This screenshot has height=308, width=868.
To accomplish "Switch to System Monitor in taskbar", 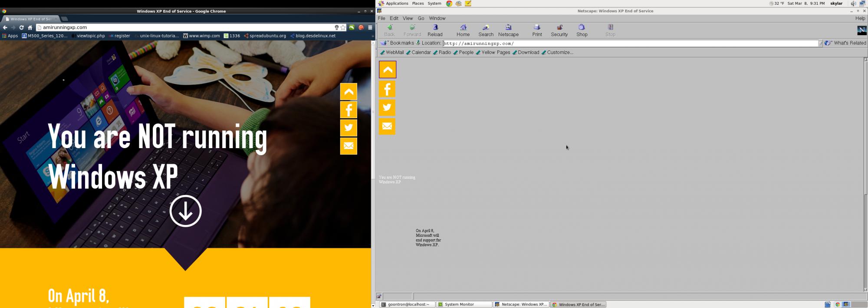I will (464, 305).
